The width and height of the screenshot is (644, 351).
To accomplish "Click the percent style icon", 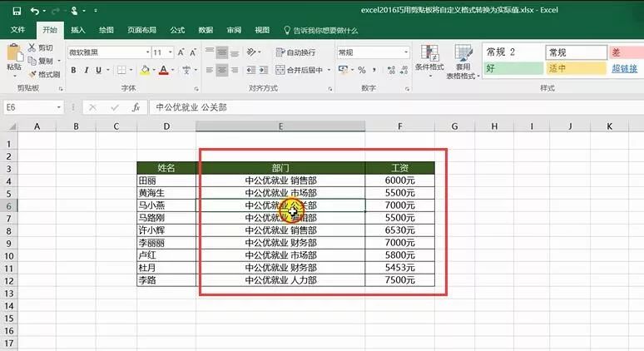I will [359, 71].
